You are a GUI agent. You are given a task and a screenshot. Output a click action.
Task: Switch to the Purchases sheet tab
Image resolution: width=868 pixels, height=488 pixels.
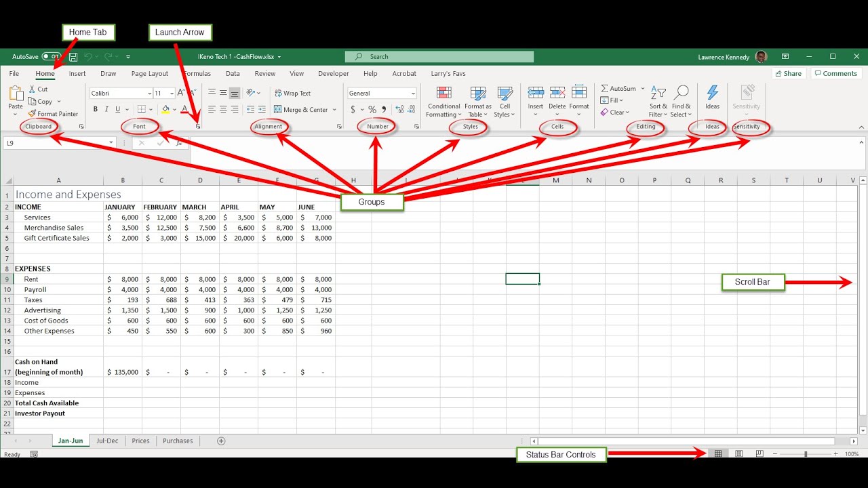(x=178, y=441)
